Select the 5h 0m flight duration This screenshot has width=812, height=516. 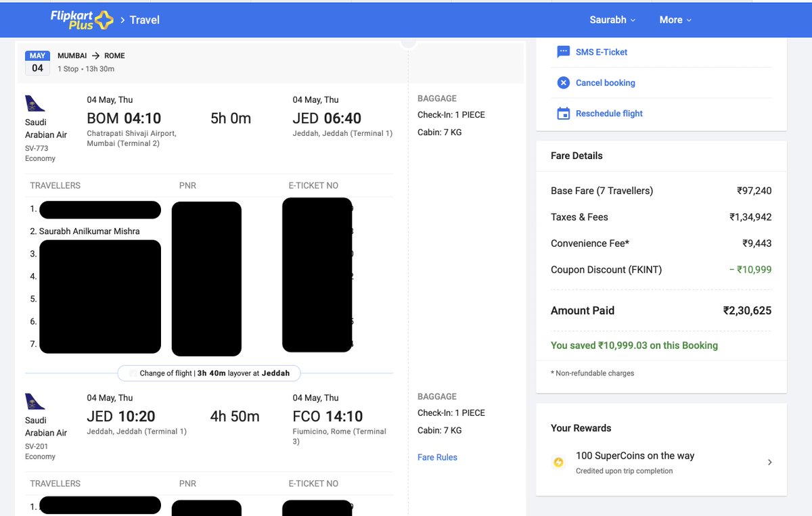[x=230, y=118]
